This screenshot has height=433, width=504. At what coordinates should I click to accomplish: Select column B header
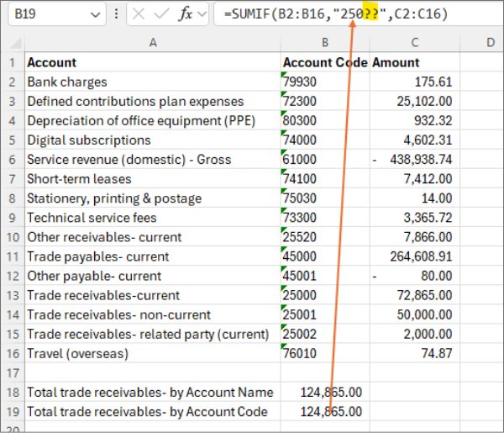pos(324,42)
